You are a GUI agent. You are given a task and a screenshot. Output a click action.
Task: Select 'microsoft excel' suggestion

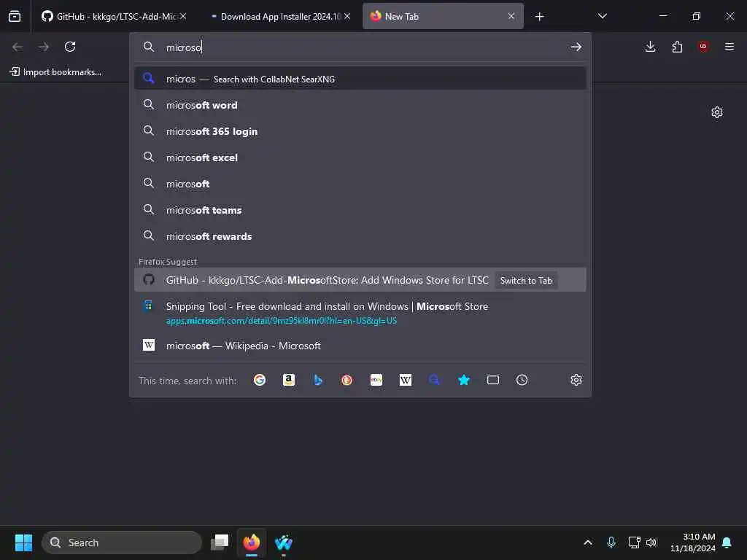coord(360,157)
